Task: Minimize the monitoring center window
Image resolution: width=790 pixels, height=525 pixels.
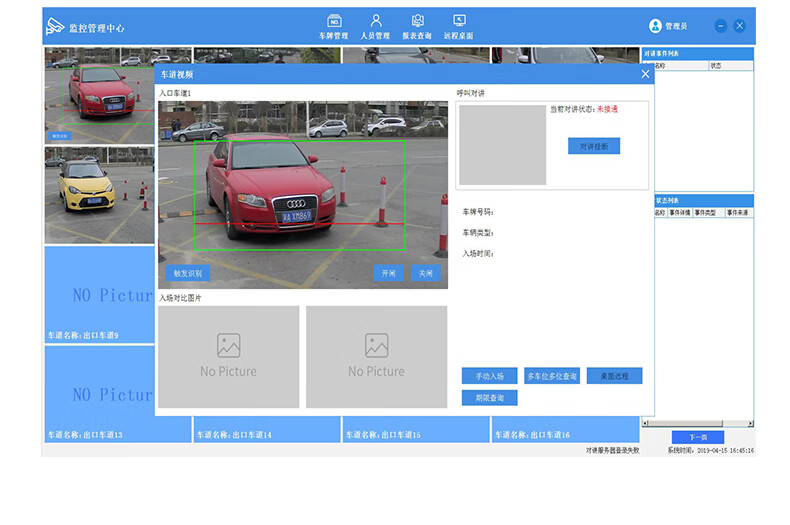Action: point(720,26)
